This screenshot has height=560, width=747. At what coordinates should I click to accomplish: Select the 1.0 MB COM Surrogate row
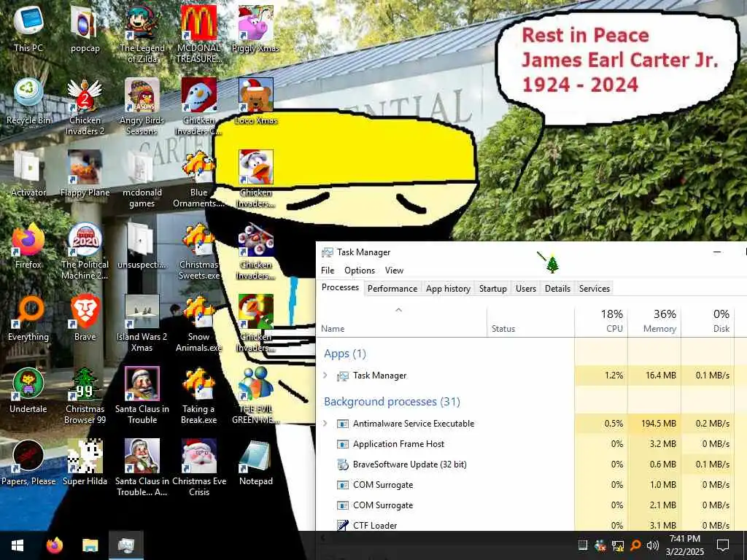[x=532, y=485]
